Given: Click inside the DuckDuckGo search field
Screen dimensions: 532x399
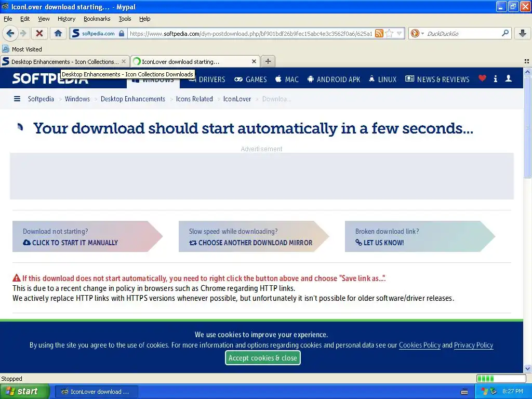Looking at the screenshot, I should (x=463, y=33).
